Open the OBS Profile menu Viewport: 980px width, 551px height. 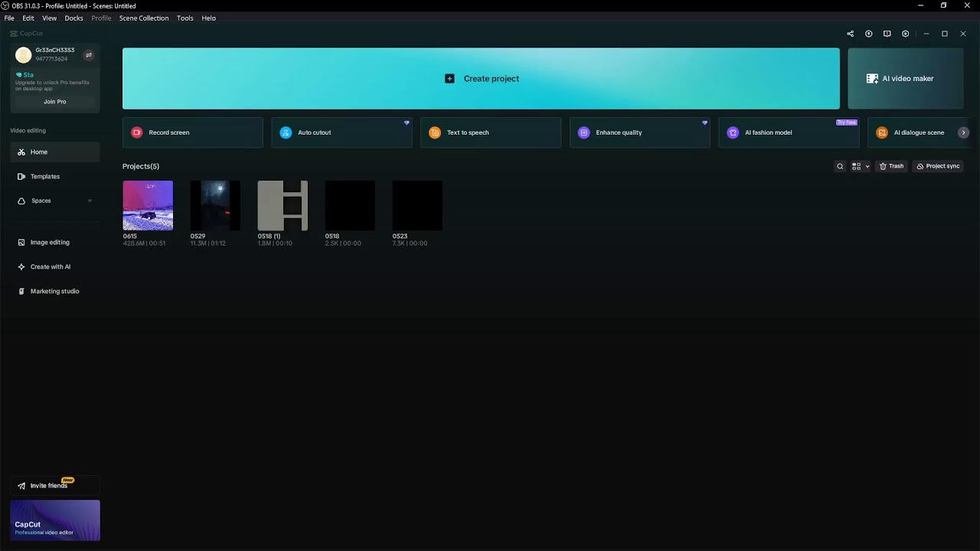pos(101,18)
